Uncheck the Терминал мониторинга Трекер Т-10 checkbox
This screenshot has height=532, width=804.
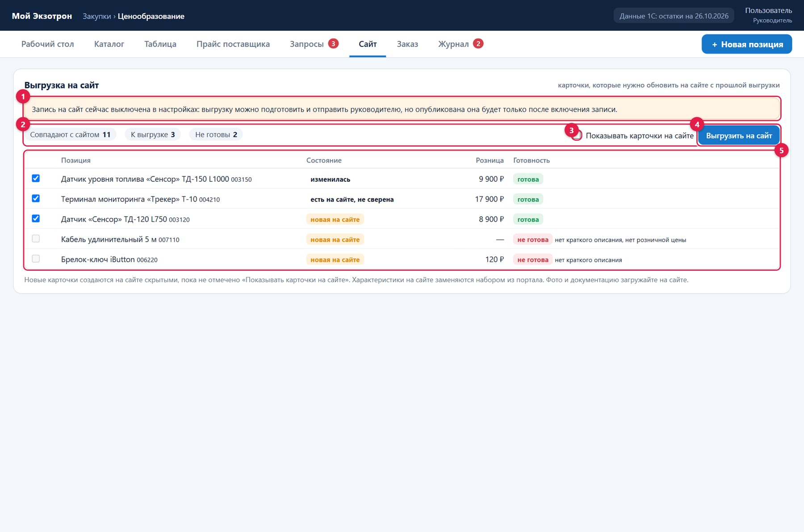pyautogui.click(x=36, y=198)
